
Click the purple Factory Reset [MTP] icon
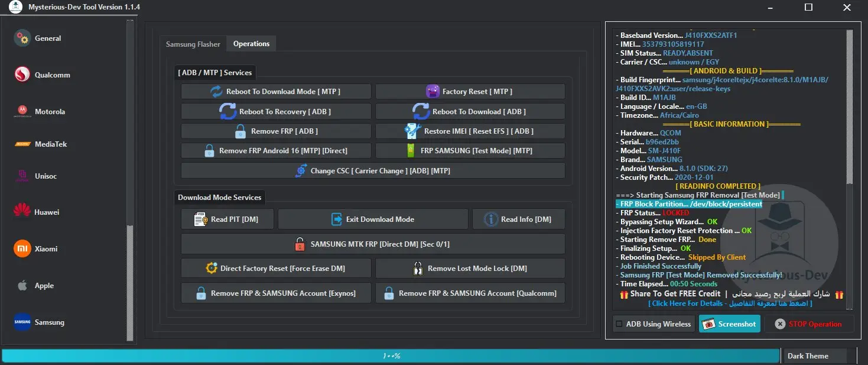coord(433,92)
